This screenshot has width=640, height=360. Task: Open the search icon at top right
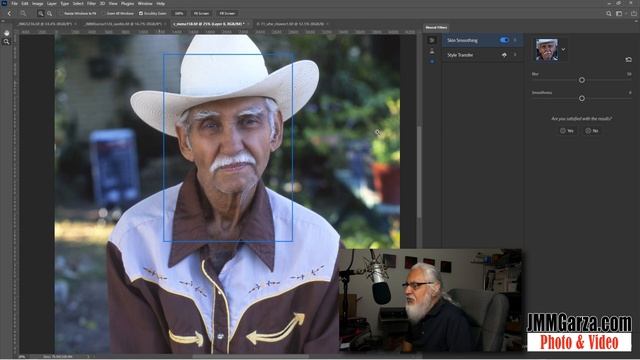[x=609, y=13]
